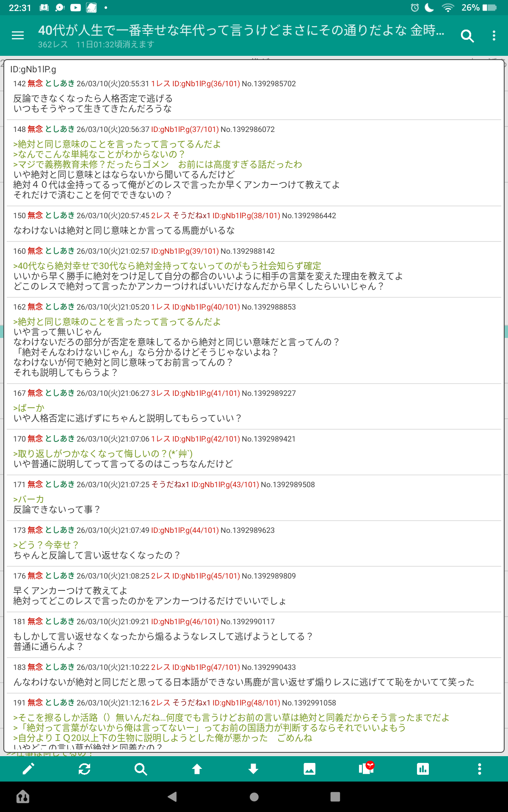This screenshot has width=508, height=812.
Task: Jump to bottom with the down arrow
Action: point(253,769)
